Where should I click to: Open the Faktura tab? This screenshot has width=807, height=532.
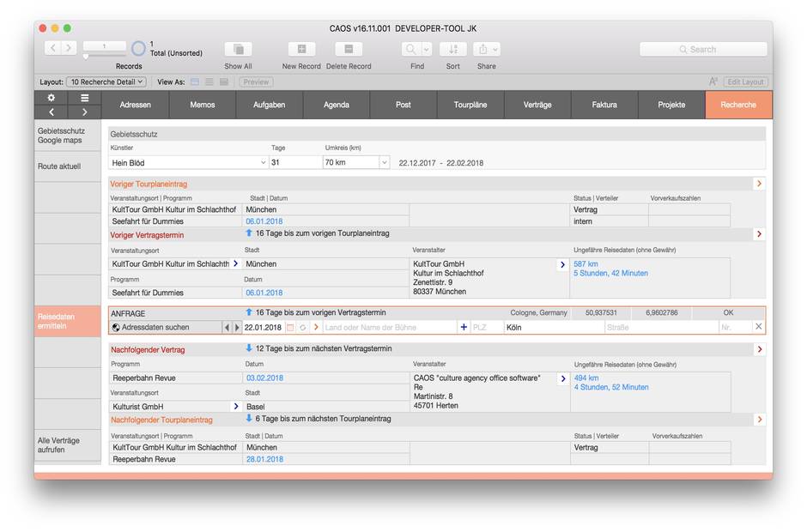[604, 105]
